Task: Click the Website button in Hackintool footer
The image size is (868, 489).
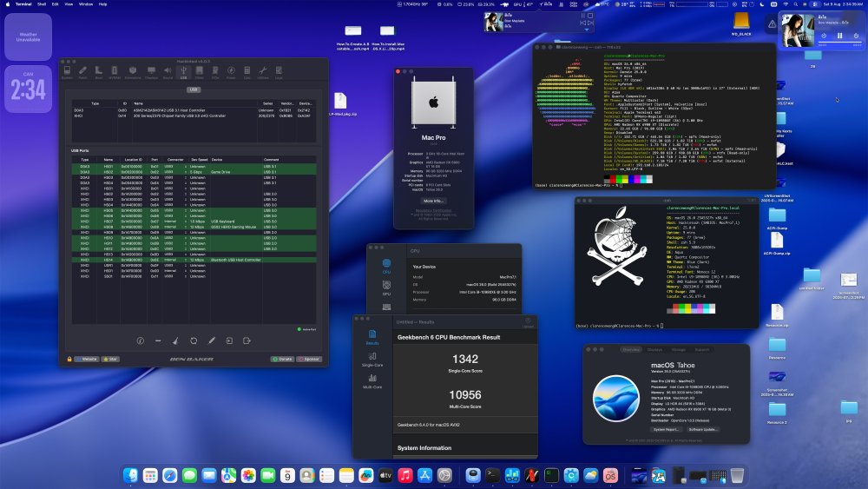Action: pyautogui.click(x=87, y=359)
